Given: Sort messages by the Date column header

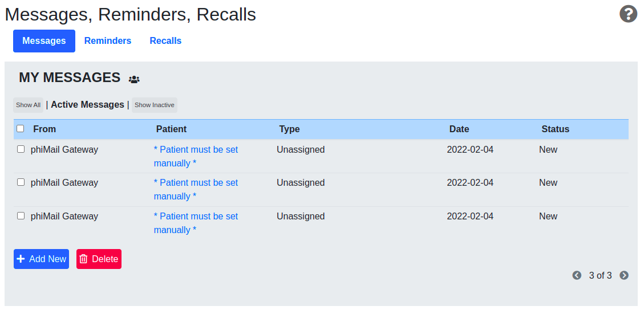Looking at the screenshot, I should (459, 129).
